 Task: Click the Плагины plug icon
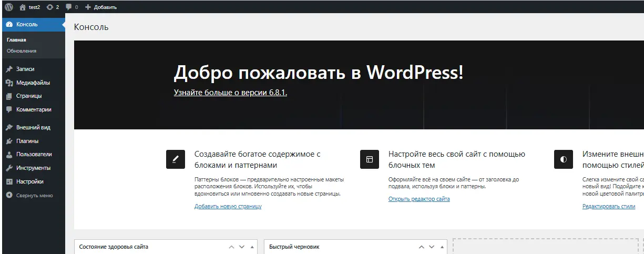[x=9, y=141]
